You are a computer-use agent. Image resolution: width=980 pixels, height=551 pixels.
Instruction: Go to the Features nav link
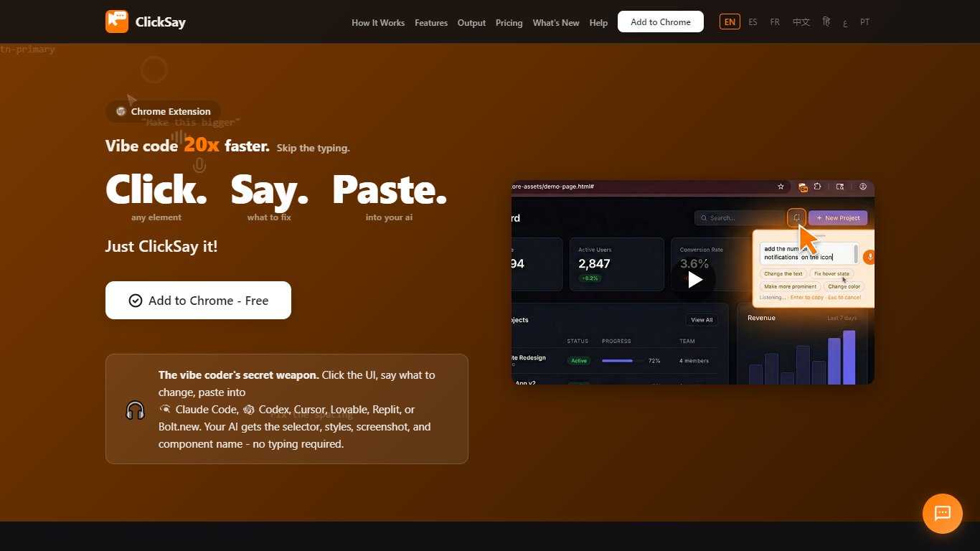pyautogui.click(x=431, y=23)
